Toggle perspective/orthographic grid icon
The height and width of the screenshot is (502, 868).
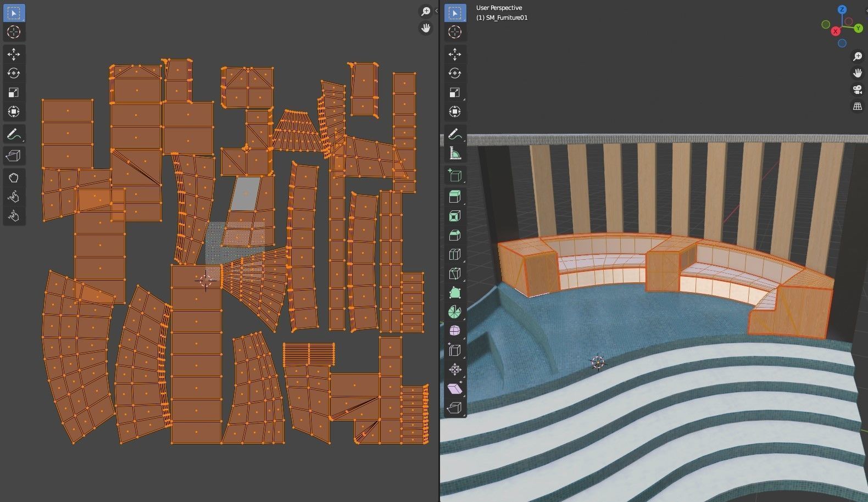pos(858,106)
